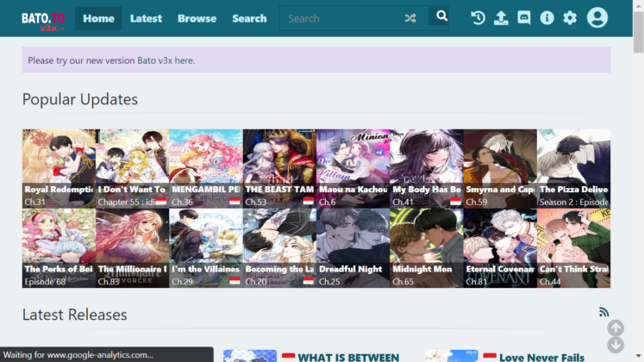Open Ch.25 of Dreadful Night
644x362 pixels.
(329, 282)
